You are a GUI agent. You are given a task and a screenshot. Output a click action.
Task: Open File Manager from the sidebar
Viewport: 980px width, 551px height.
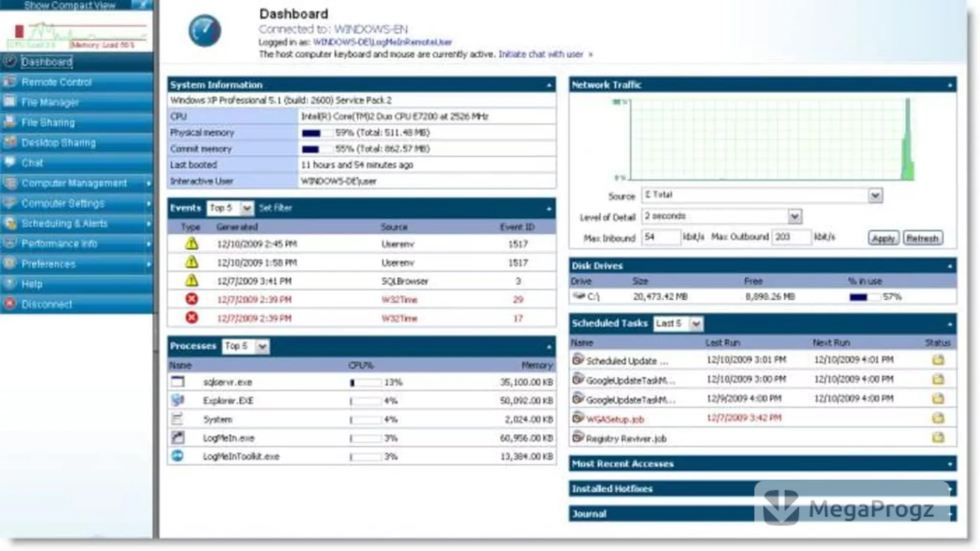77,102
